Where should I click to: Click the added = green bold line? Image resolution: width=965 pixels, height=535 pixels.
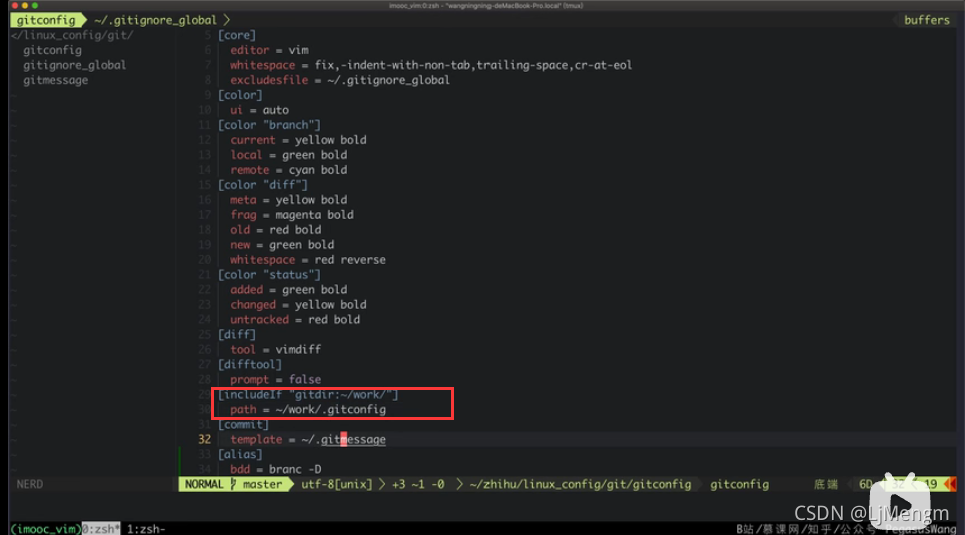[289, 290]
